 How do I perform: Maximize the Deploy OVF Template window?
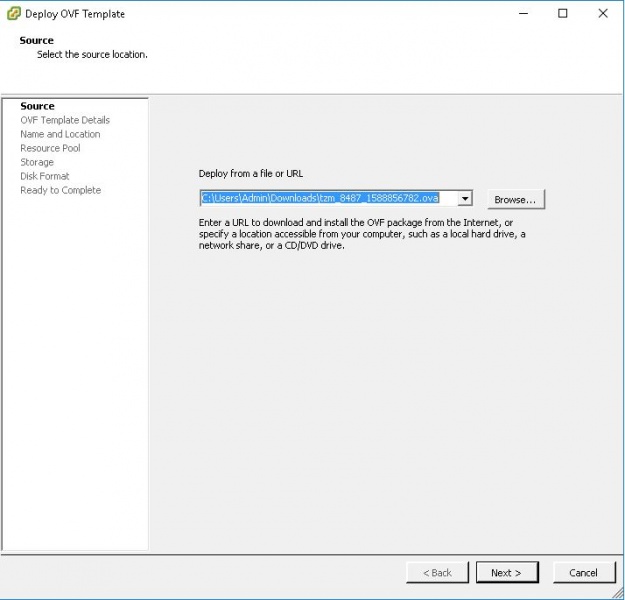pyautogui.click(x=563, y=14)
